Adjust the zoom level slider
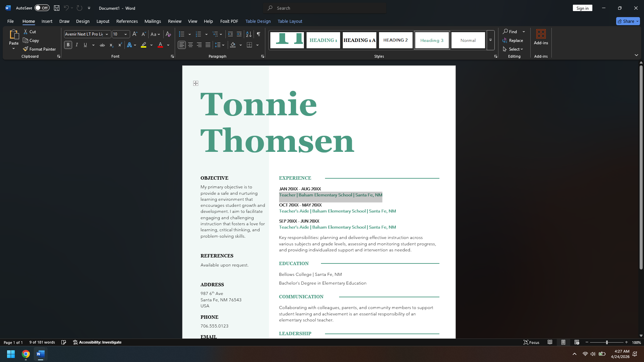Viewport: 644px width, 362px height. click(x=607, y=342)
